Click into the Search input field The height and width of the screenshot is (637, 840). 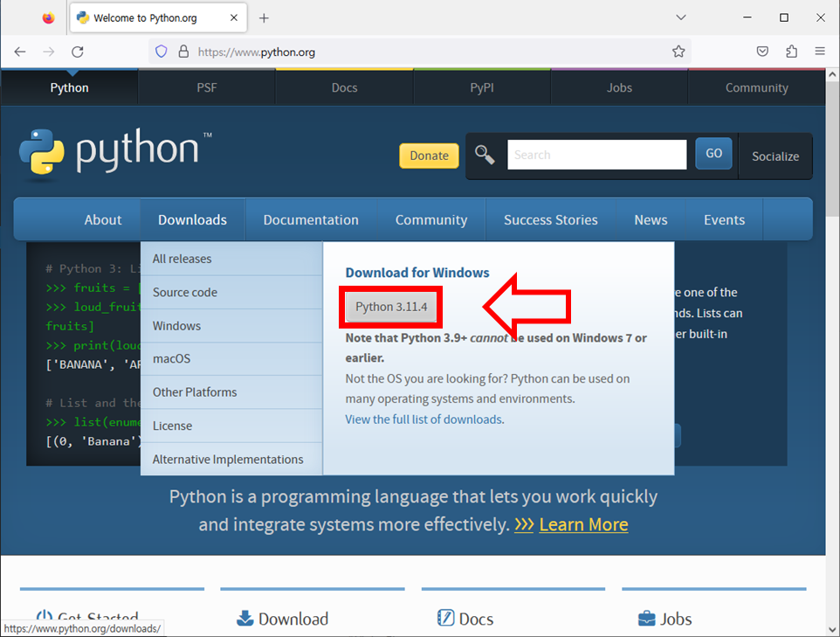[x=596, y=155]
